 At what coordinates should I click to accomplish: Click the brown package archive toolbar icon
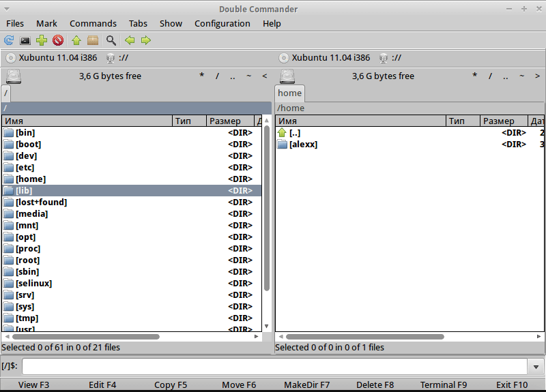(93, 41)
